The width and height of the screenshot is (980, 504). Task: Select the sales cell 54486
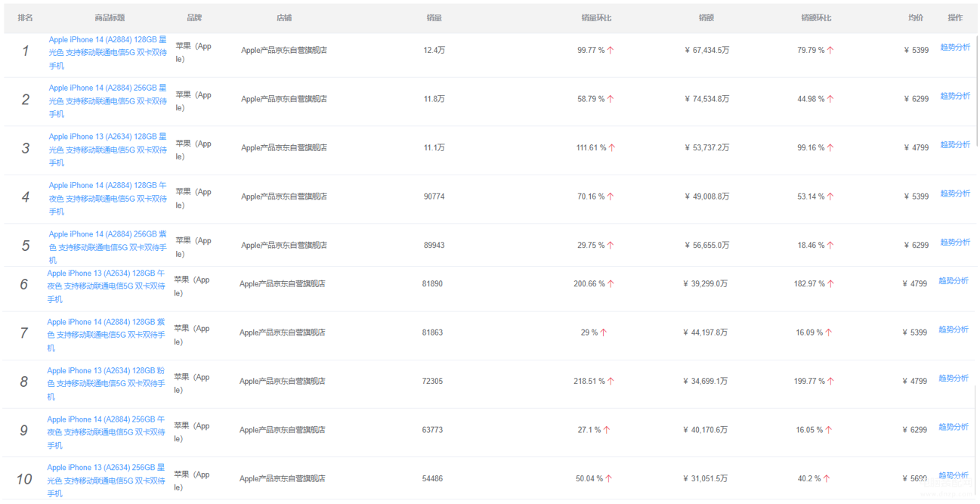point(432,478)
